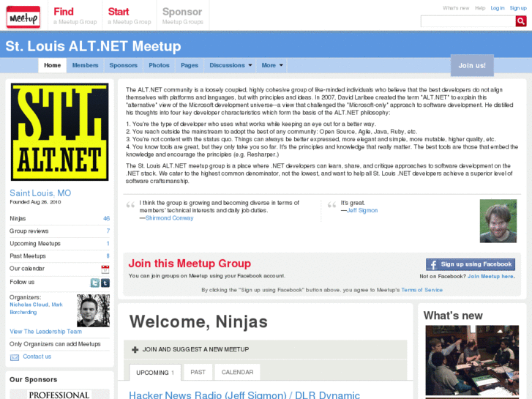Open the Hacker News Radio meetup title

point(244,395)
